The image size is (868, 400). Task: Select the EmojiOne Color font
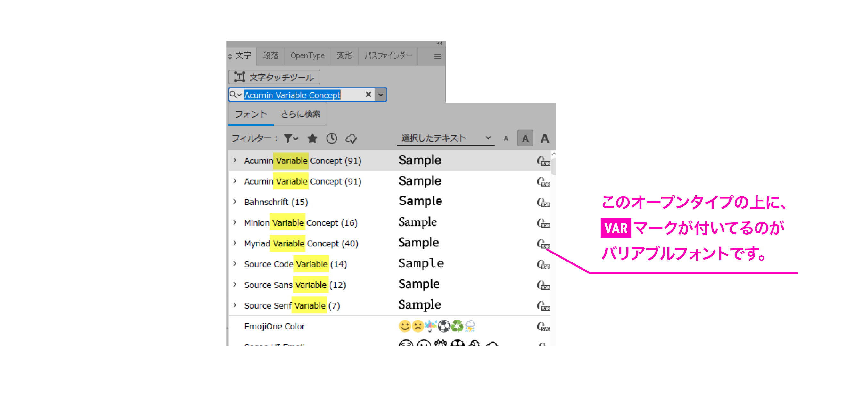[274, 326]
